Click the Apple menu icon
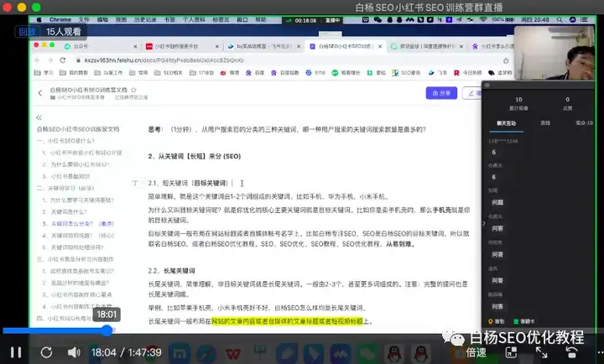This screenshot has width=604, height=364. (x=39, y=19)
